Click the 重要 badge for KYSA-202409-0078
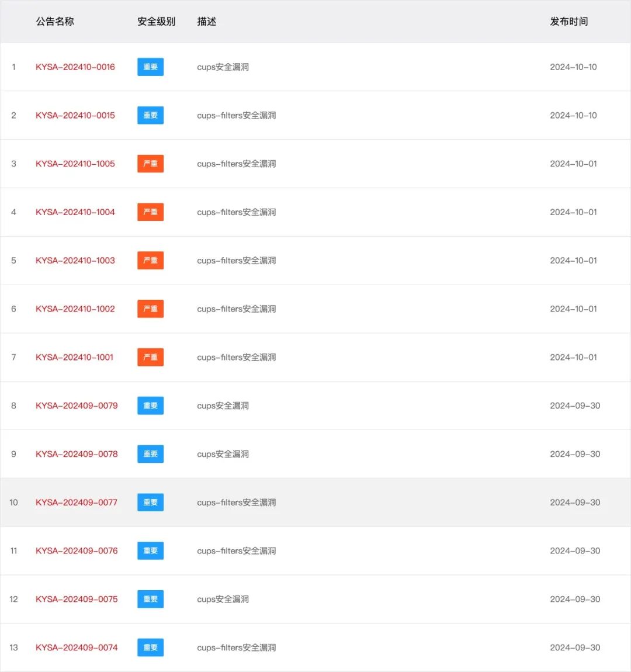 click(x=150, y=454)
